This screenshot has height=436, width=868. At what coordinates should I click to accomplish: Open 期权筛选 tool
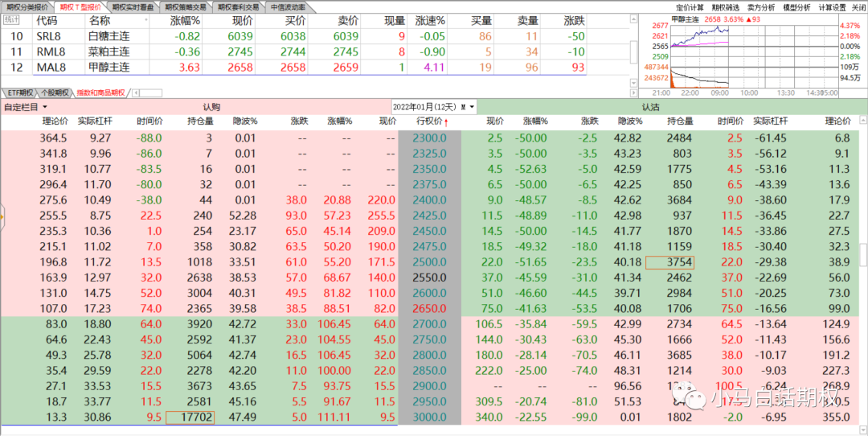727,6
